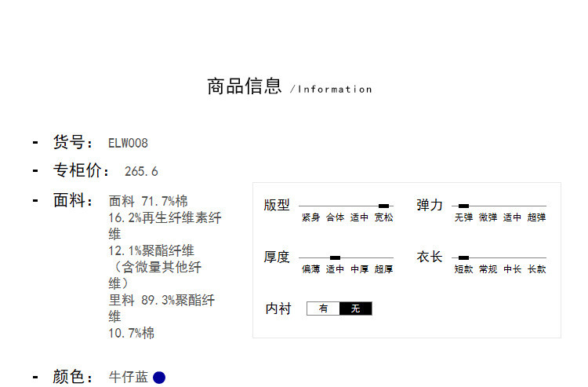Select 常规 on the 衣长 scale
This screenshot has width=588, height=387.
coord(488,269)
